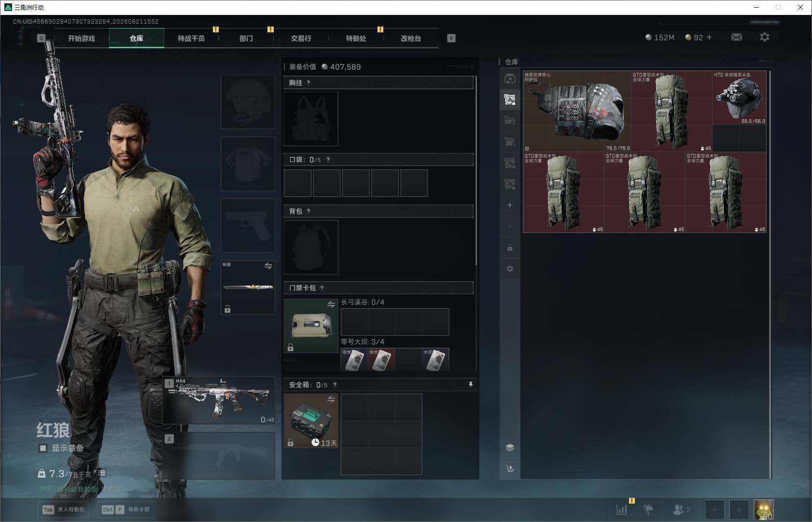
Task: Click the 转移全部 Ctrl F button
Action: (x=126, y=509)
